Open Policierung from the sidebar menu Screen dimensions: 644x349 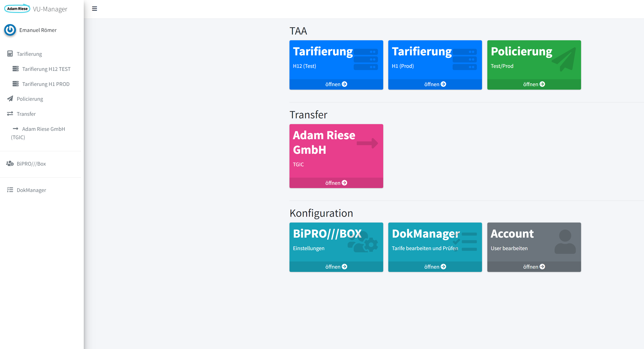tap(30, 99)
